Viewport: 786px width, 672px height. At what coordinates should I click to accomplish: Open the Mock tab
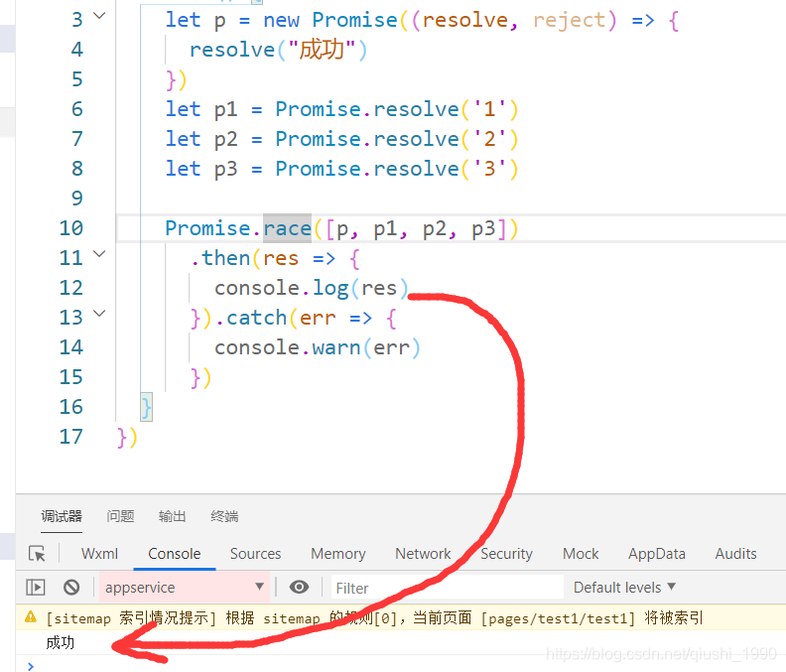click(581, 554)
